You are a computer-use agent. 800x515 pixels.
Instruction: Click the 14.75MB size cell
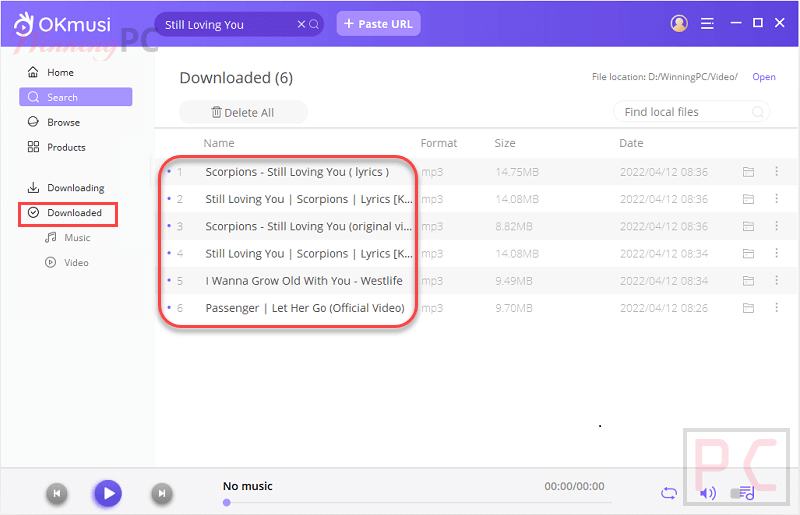[x=517, y=172]
